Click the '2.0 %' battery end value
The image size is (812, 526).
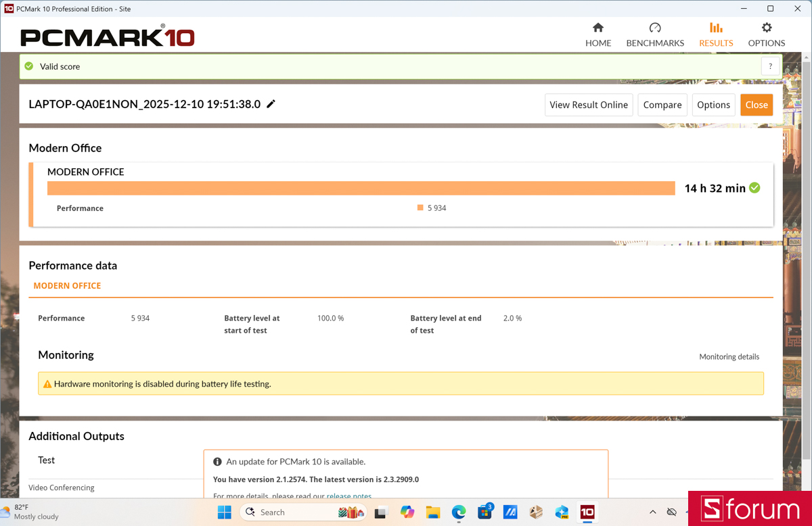pyautogui.click(x=512, y=318)
